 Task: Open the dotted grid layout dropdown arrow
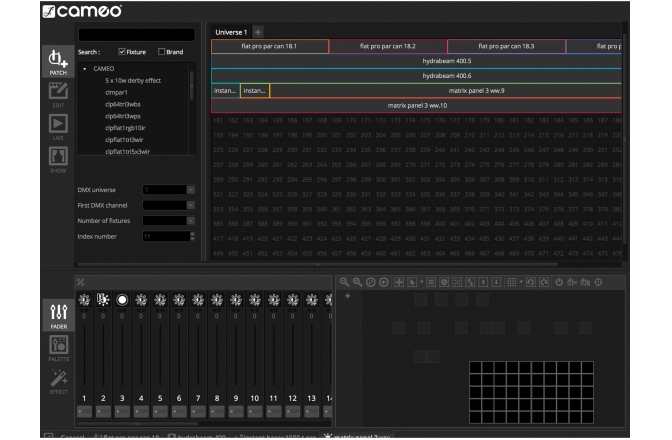click(521, 282)
